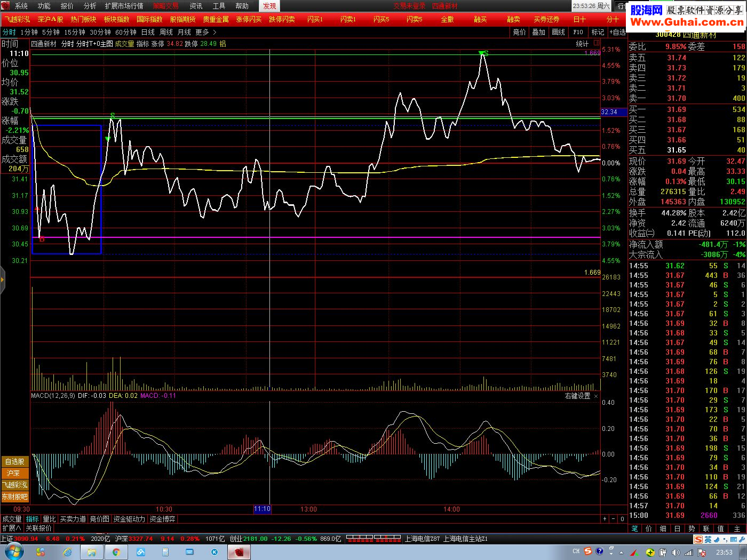Image resolution: width=747 pixels, height=560 pixels.
Task: Click 右键设置 in the MACD panel
Action: click(578, 396)
